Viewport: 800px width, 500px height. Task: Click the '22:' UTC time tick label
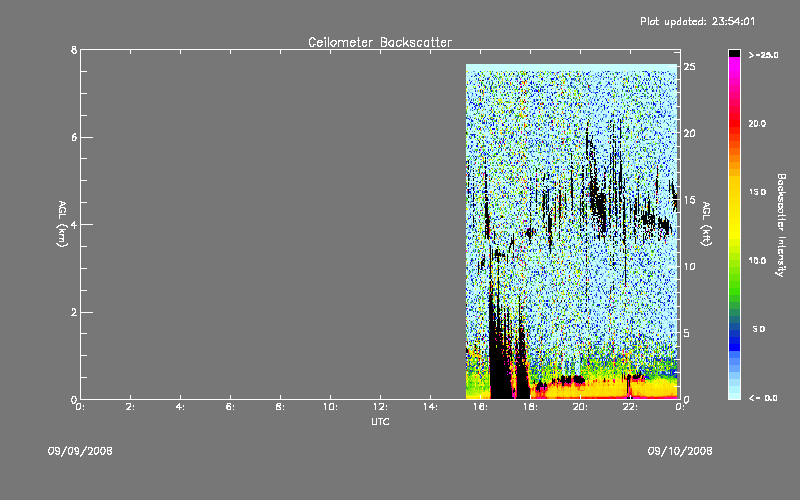[630, 407]
